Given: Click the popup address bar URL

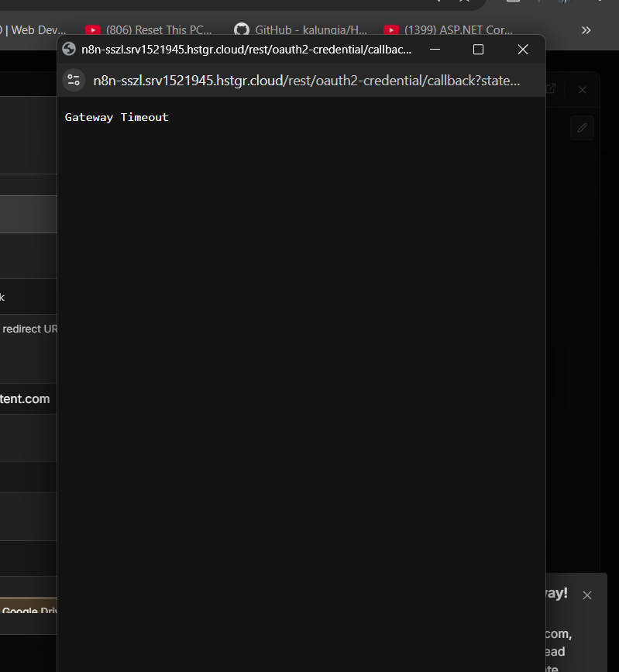Looking at the screenshot, I should (x=306, y=81).
